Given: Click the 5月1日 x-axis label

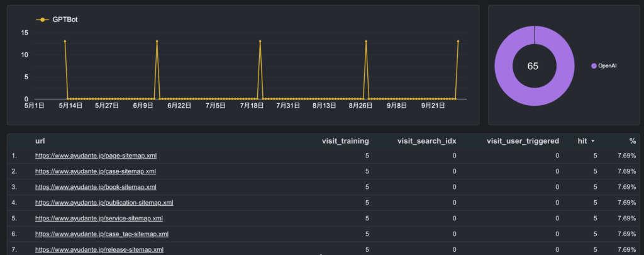Looking at the screenshot, I should click(x=35, y=106).
